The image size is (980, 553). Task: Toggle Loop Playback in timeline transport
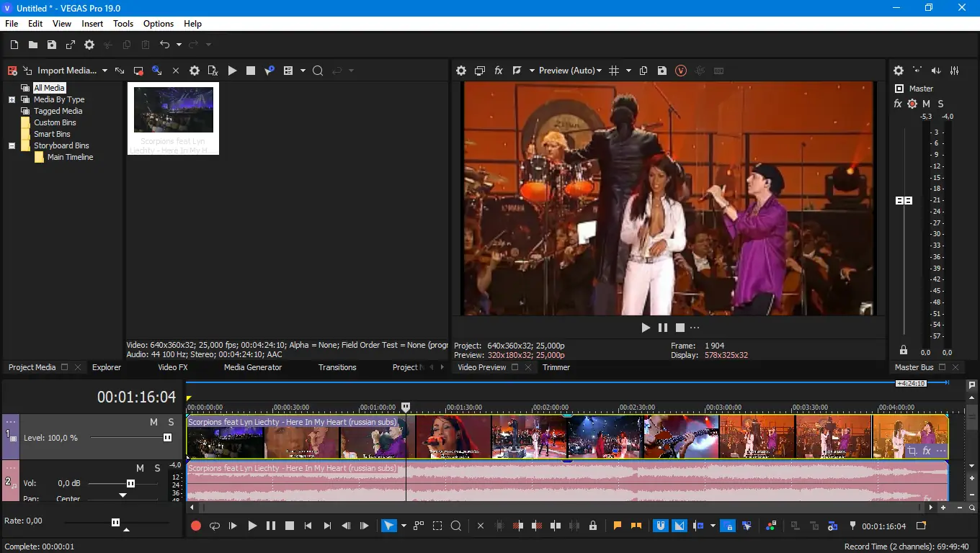pyautogui.click(x=214, y=526)
